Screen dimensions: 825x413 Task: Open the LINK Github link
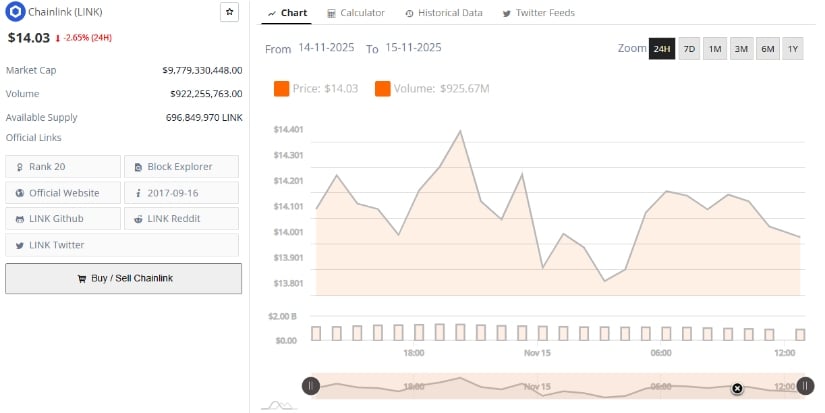pos(63,219)
